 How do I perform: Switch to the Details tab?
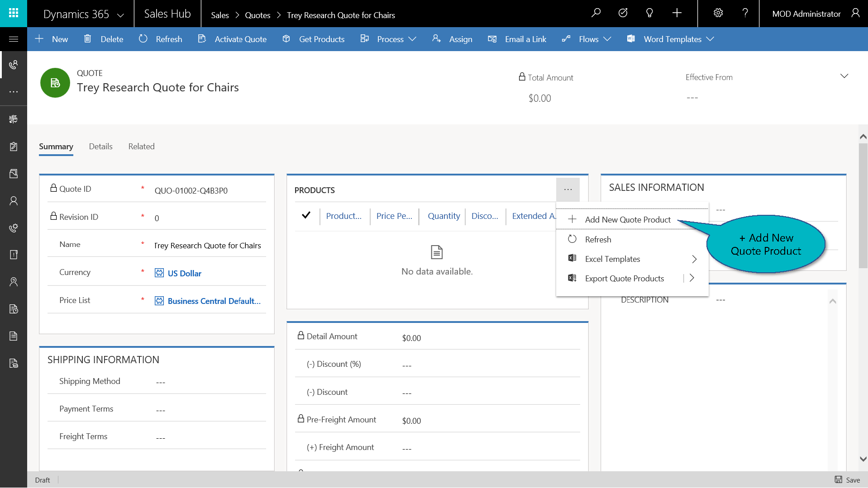[100, 147]
